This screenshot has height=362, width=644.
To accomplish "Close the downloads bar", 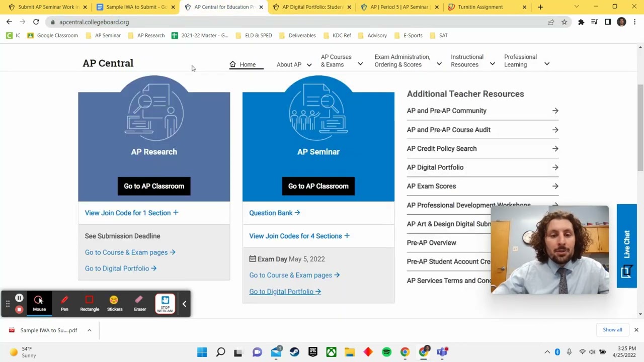I will pos(636,330).
